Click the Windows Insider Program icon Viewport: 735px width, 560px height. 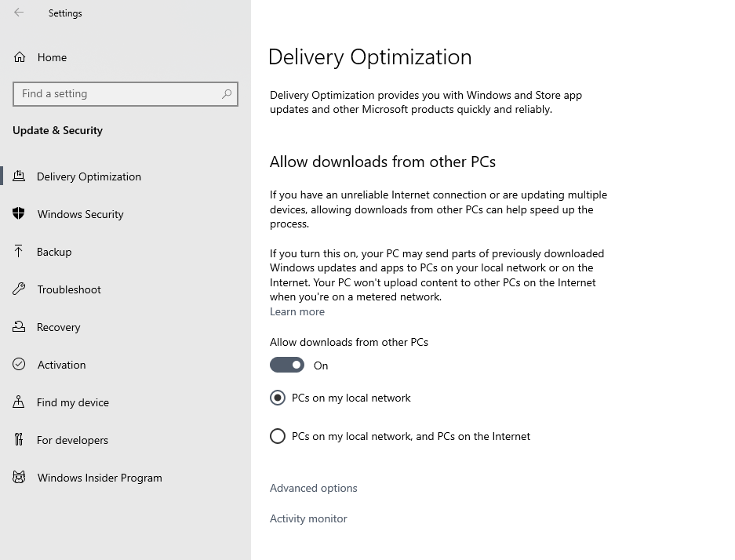19,478
